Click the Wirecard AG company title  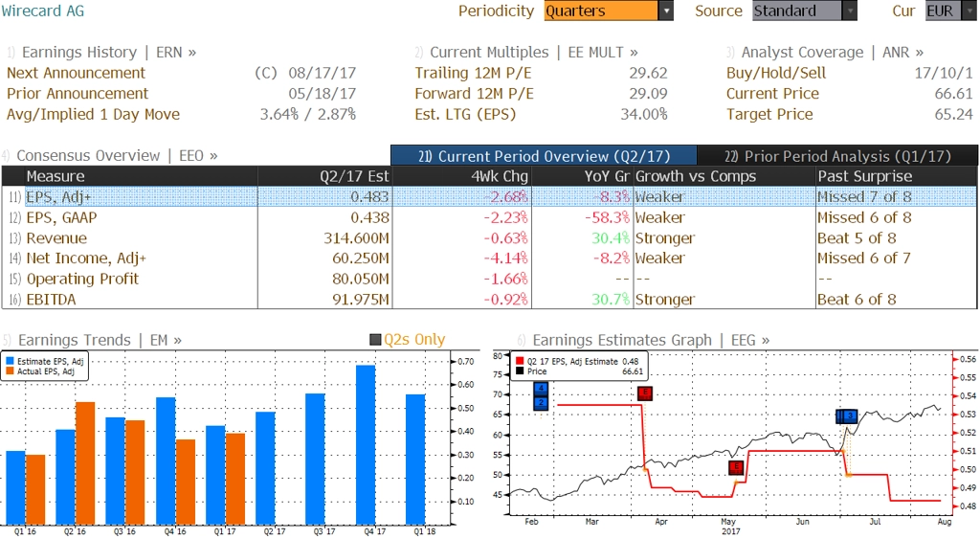coord(42,11)
